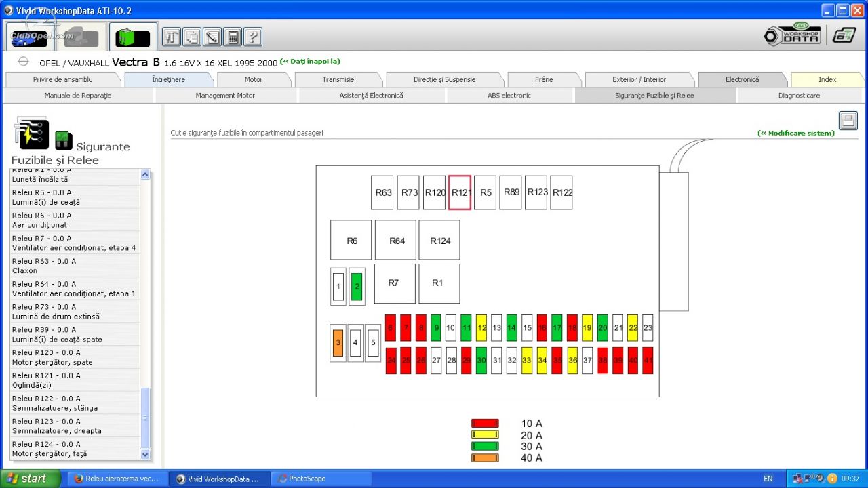This screenshot has width=868, height=488.
Task: Switch to the Frâne tab
Action: click(544, 79)
